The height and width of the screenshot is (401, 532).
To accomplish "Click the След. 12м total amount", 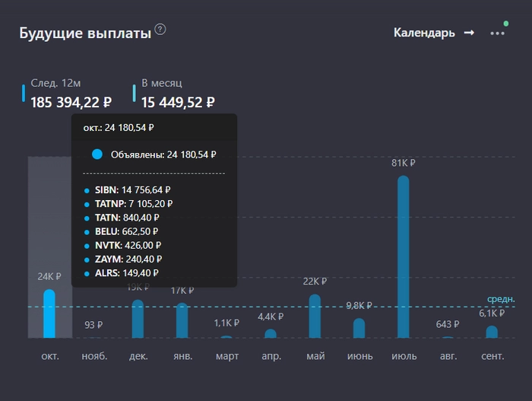I will [x=71, y=102].
